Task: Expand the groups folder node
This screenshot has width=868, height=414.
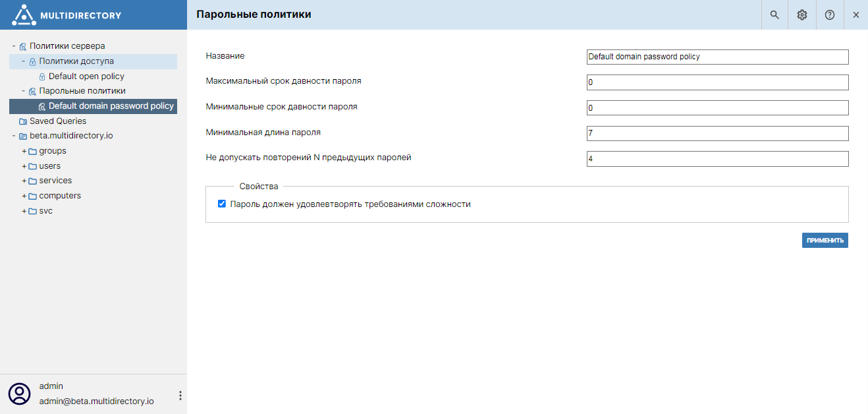Action: pyautogui.click(x=24, y=151)
